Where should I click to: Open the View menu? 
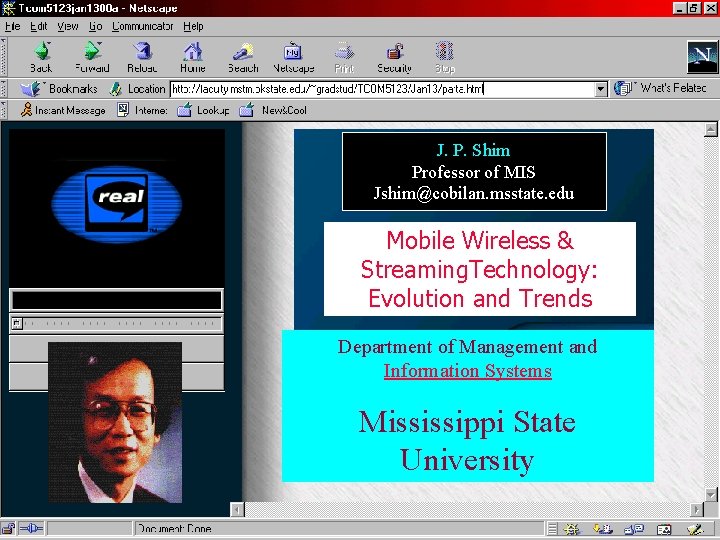point(68,27)
